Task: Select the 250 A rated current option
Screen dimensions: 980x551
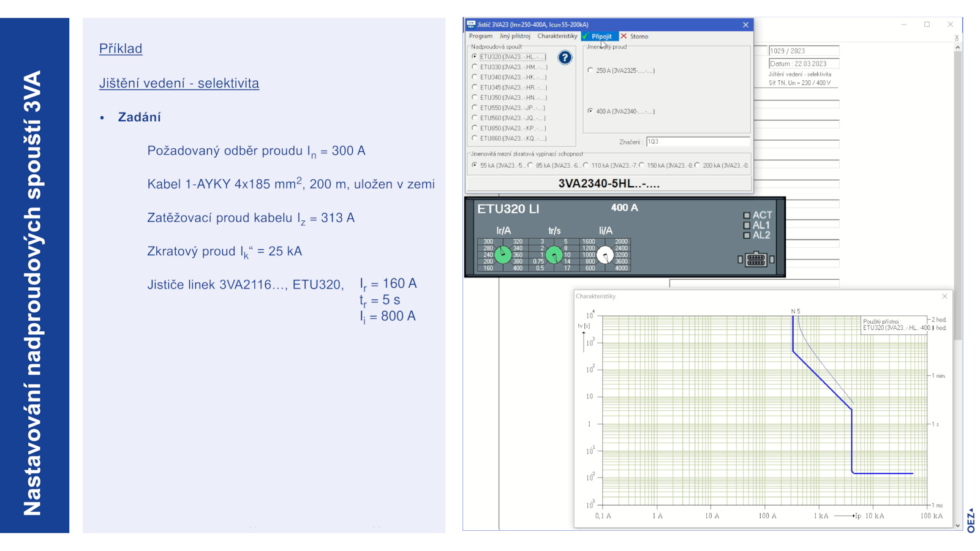Action: pos(590,70)
